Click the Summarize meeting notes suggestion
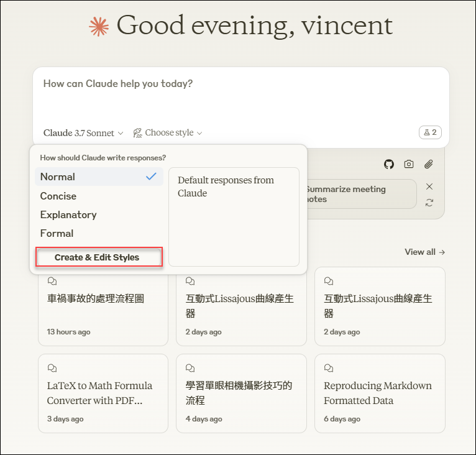This screenshot has height=455, width=476. coord(361,194)
